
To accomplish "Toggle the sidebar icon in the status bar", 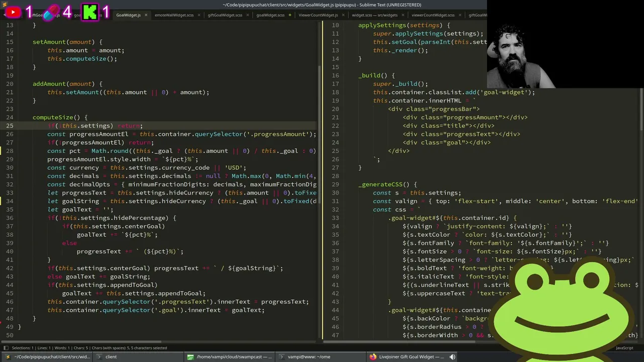I will [x=6, y=348].
